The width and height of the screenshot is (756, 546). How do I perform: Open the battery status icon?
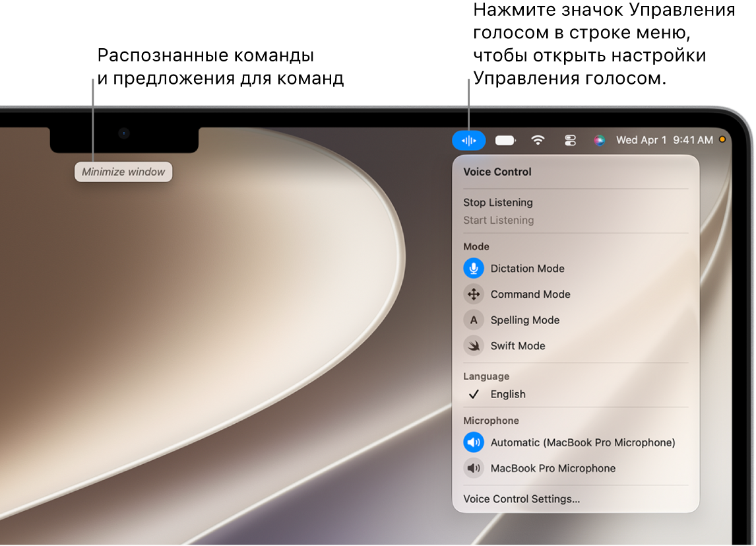point(505,141)
